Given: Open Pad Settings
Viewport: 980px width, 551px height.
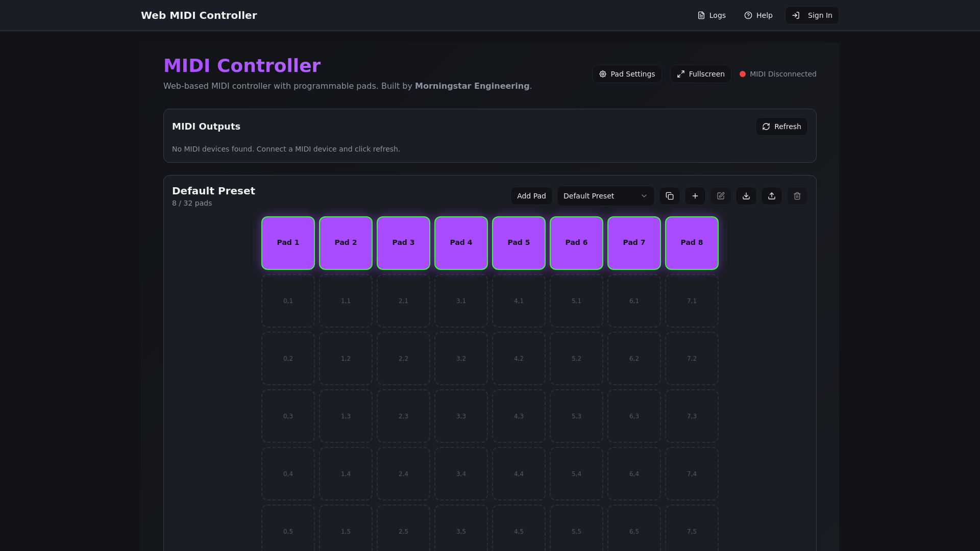Looking at the screenshot, I should tap(627, 74).
